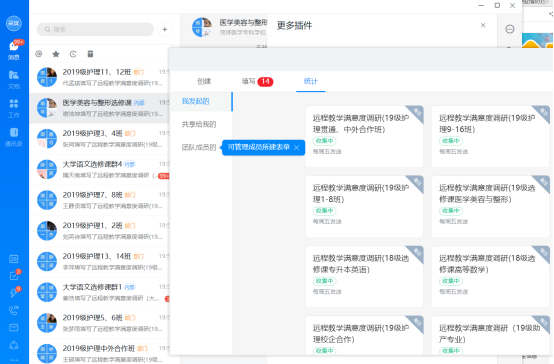Open the Messages icon in sidebar
The height and width of the screenshot is (364, 554).
pyautogui.click(x=14, y=49)
